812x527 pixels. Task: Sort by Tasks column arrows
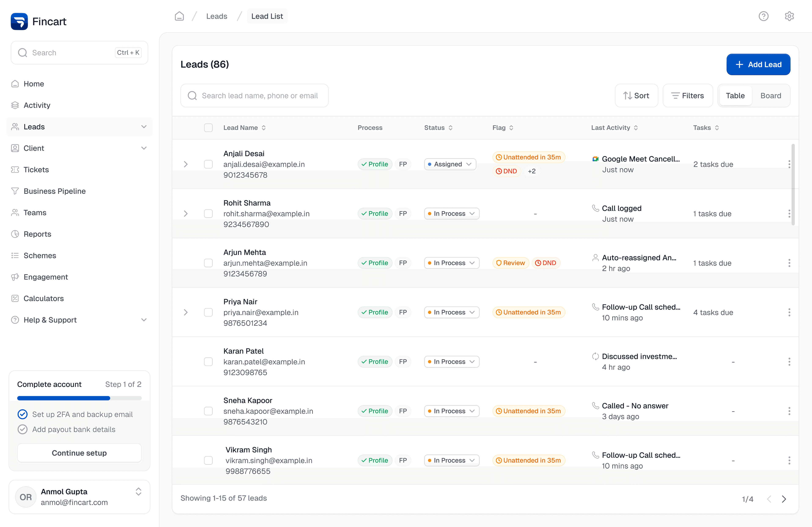click(717, 128)
